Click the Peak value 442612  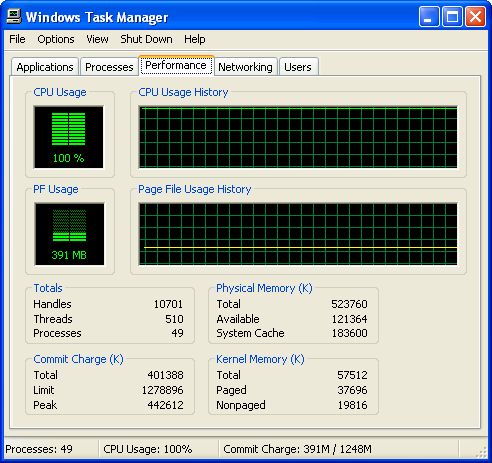[x=165, y=405]
